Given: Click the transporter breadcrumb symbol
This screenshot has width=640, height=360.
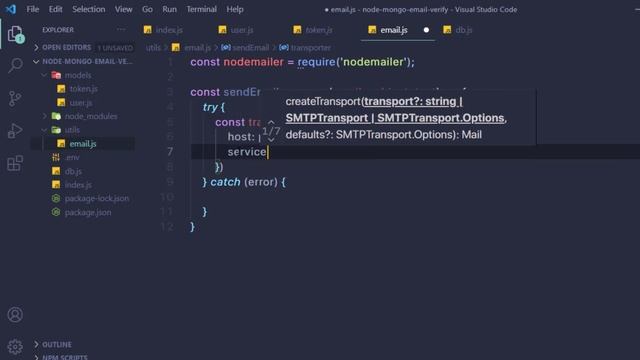Looking at the screenshot, I should pyautogui.click(x=310, y=48).
